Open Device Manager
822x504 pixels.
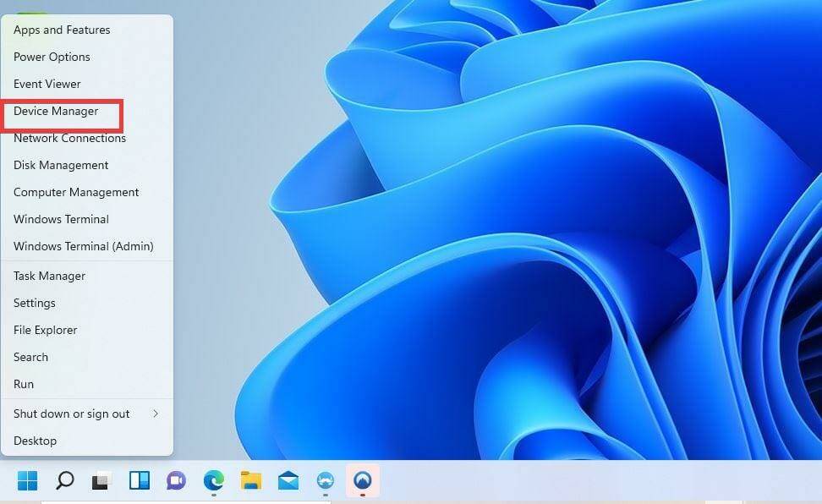click(x=58, y=111)
